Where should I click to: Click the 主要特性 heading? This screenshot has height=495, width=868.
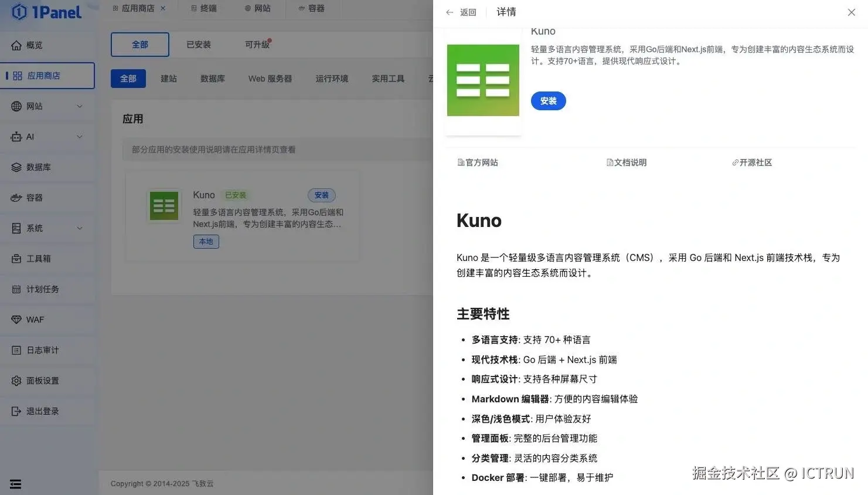483,314
